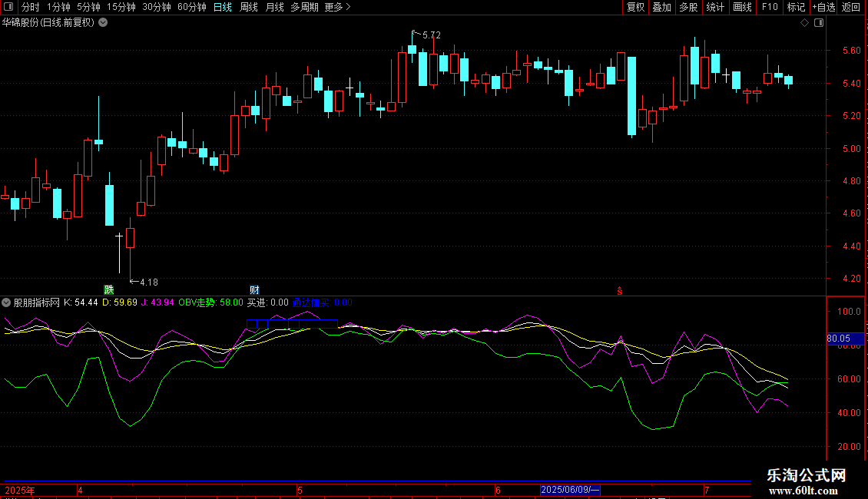
Task: Select the 1分钟 period
Action: (58, 7)
